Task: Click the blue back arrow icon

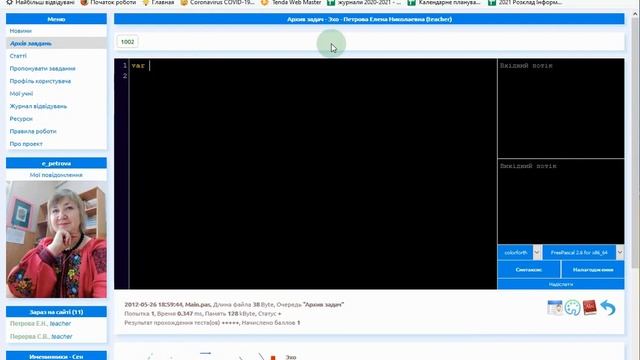Action: pos(608,307)
